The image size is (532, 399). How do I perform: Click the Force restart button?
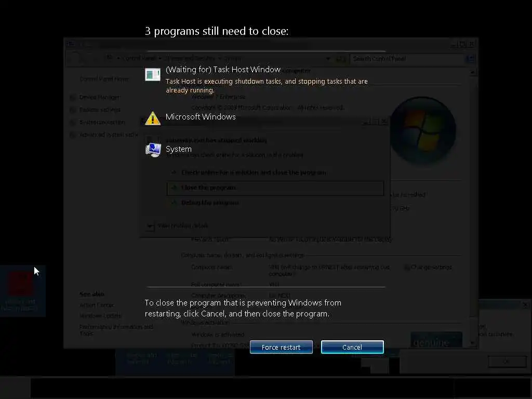click(x=281, y=347)
